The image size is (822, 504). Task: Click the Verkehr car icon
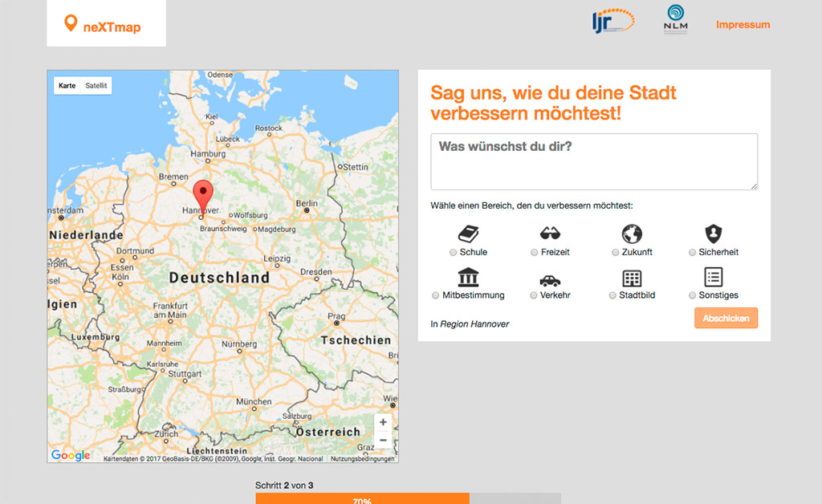550,280
